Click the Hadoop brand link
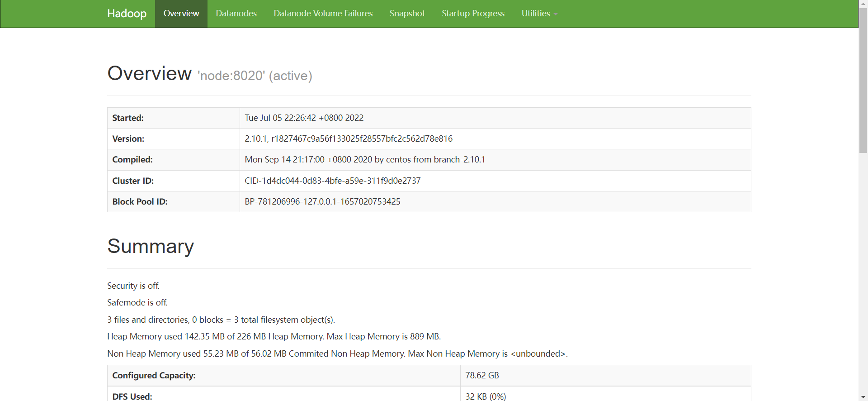 127,14
